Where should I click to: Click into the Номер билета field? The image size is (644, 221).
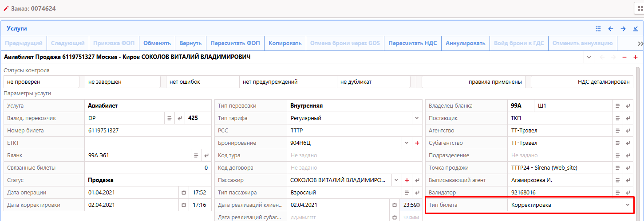(x=146, y=131)
